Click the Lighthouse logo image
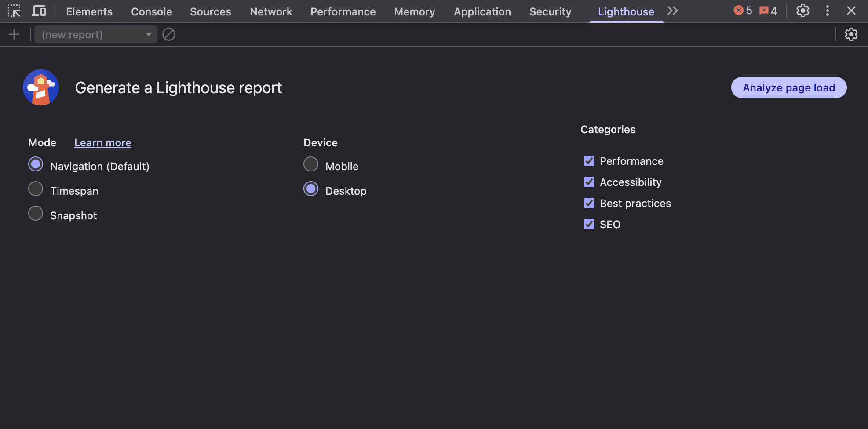This screenshot has height=429, width=868. [41, 87]
